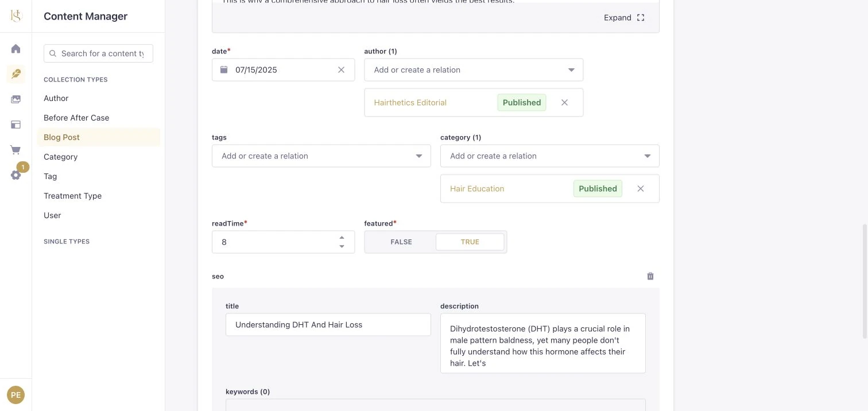Set featured to TRUE
868x411 pixels.
pyautogui.click(x=470, y=242)
